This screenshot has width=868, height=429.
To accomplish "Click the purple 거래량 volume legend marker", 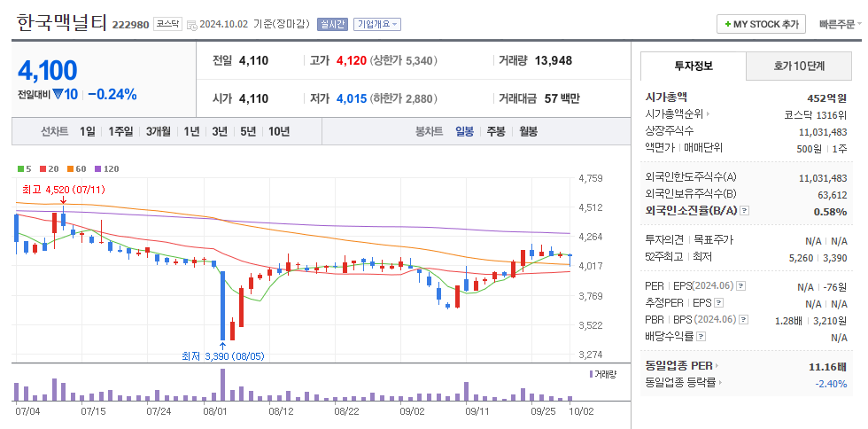I will pyautogui.click(x=592, y=374).
